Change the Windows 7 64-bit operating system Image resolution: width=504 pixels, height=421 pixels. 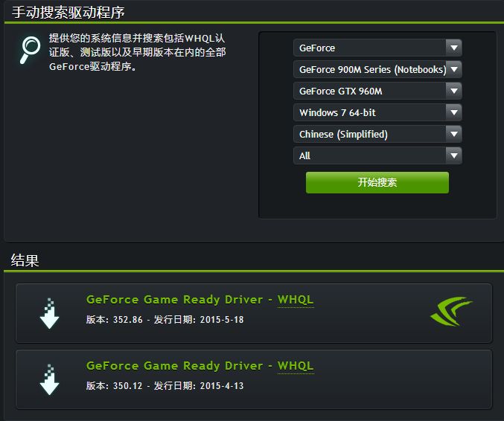[x=377, y=112]
